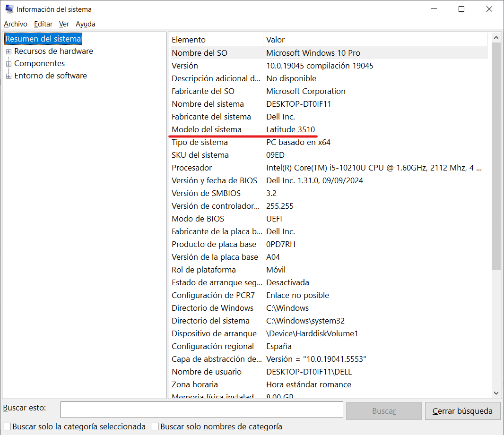Select Dispositivo de arranque row

pos(329,333)
